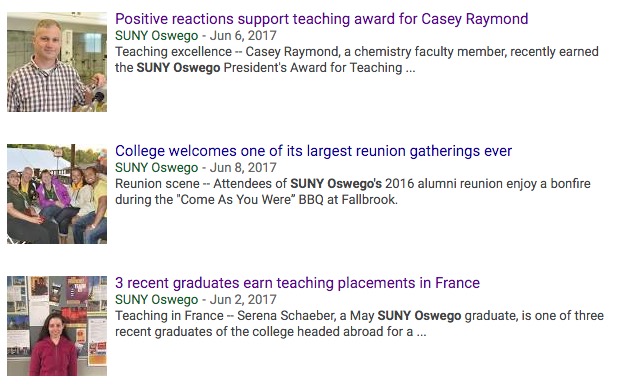
Task: Click the Jun 8, 2017 date label
Action: coord(243,168)
